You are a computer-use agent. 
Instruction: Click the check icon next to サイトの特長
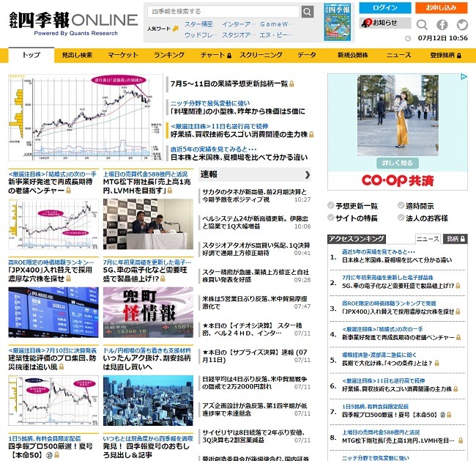(x=330, y=218)
